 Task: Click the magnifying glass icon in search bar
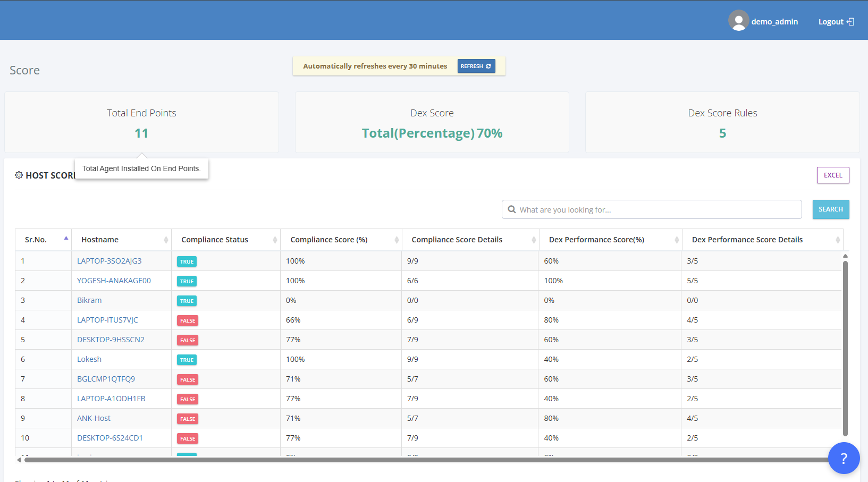click(x=511, y=209)
